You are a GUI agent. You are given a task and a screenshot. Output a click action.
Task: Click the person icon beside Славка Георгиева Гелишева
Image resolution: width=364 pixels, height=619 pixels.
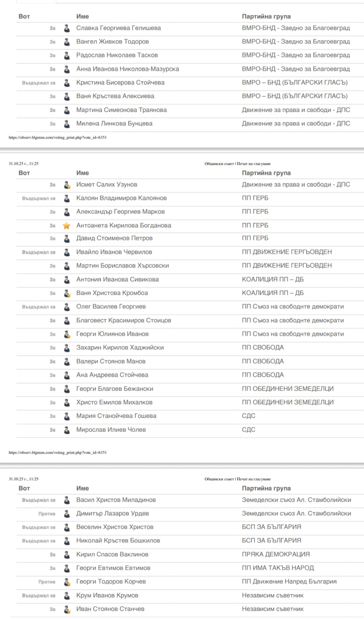pos(67,28)
